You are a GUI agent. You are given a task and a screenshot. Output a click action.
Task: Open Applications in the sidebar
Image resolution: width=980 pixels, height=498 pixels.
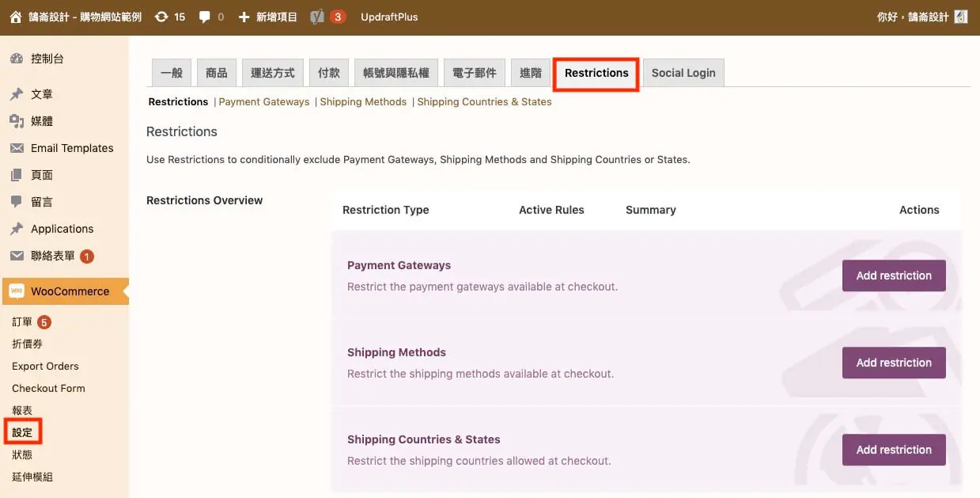point(62,229)
